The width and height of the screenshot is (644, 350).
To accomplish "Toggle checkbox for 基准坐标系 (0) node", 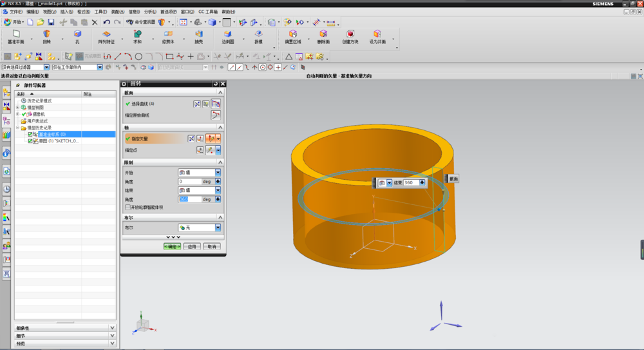I will click(30, 134).
